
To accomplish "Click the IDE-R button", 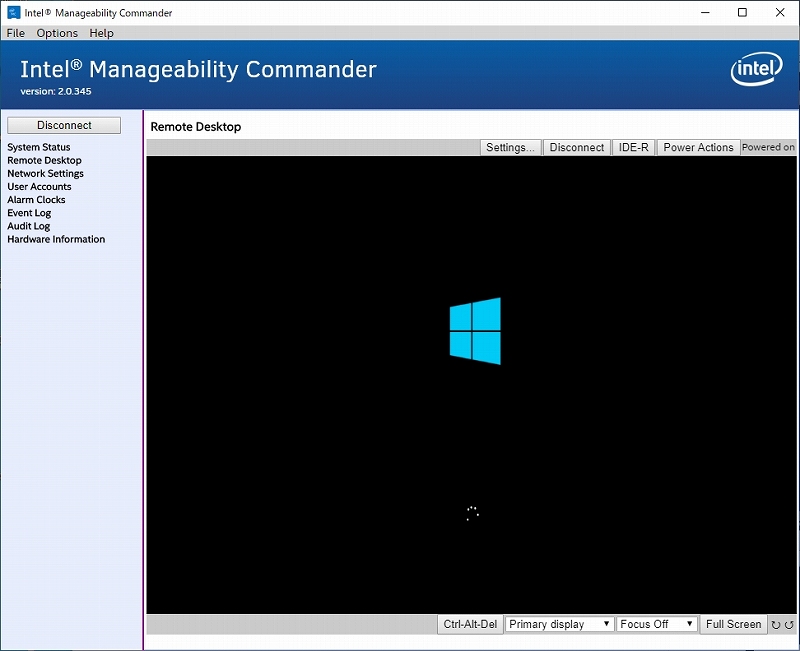I will pyautogui.click(x=633, y=147).
